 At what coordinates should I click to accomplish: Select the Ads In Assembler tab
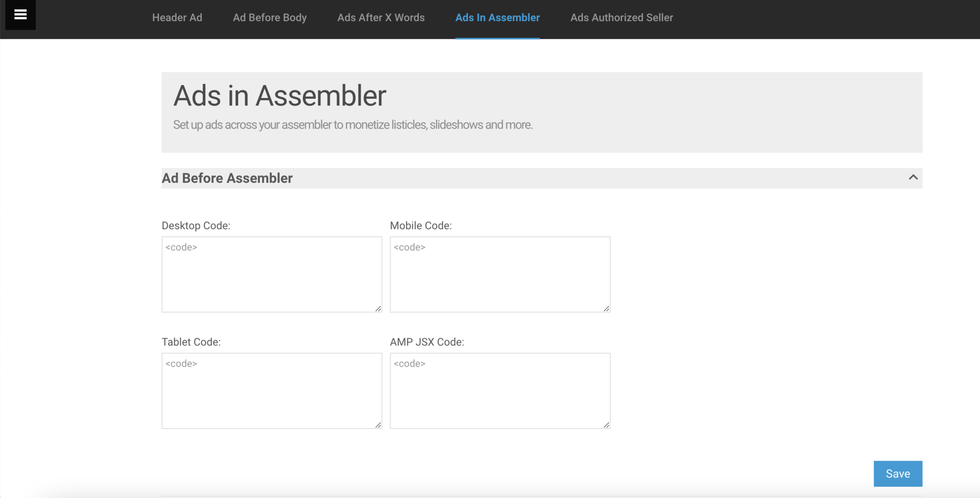tap(497, 18)
